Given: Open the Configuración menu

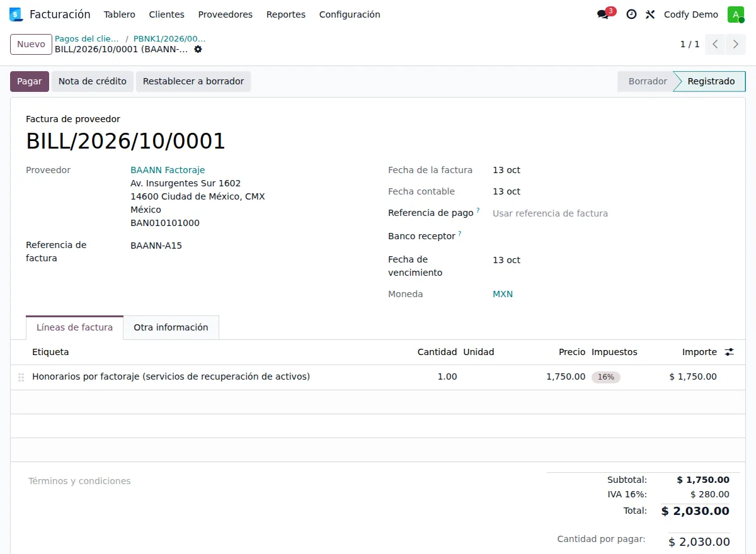Looking at the screenshot, I should click(350, 14).
